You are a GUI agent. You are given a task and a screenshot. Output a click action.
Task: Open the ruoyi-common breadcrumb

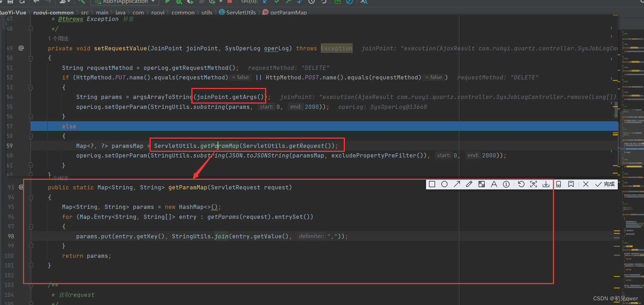pos(54,12)
